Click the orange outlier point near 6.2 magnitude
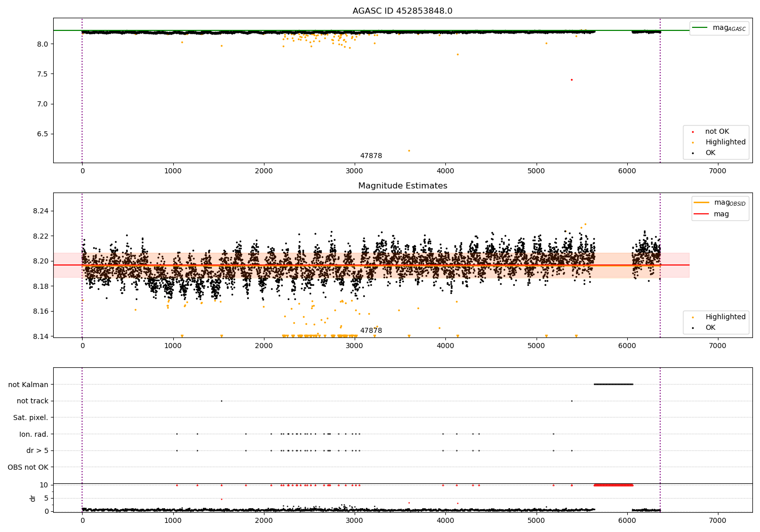The width and height of the screenshot is (760, 532). (x=409, y=150)
